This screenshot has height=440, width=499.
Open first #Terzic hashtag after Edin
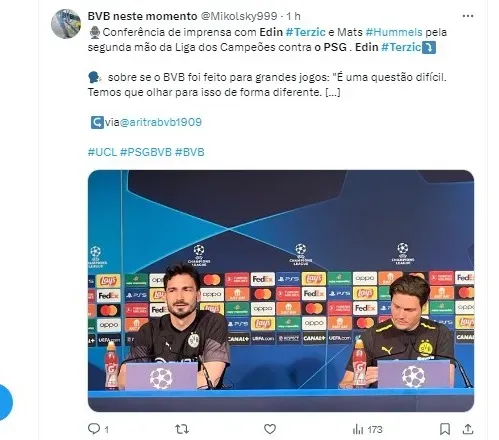tap(305, 32)
